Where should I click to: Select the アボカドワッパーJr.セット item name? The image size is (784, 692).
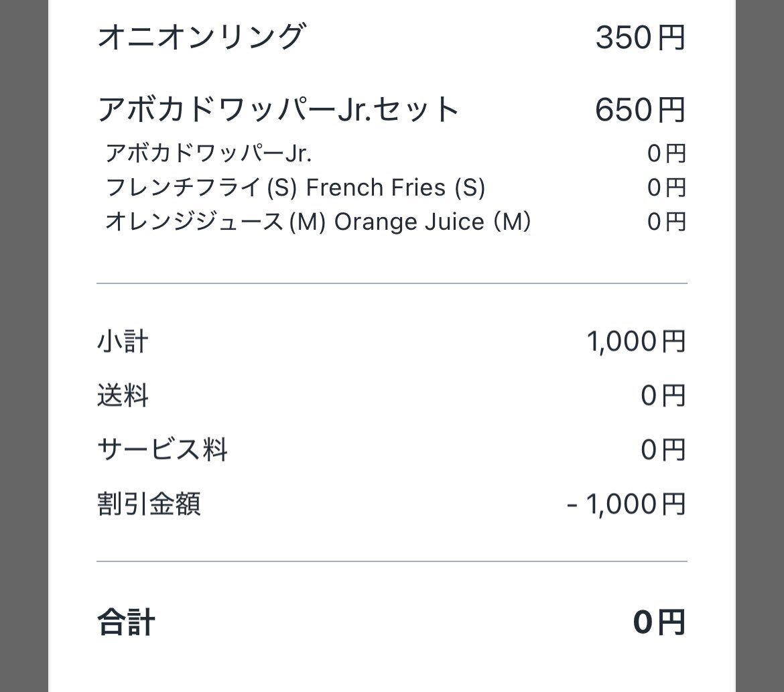tap(278, 109)
